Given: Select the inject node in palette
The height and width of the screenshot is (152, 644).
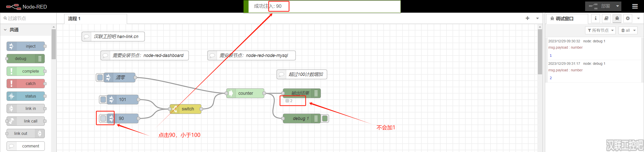Looking at the screenshot, I should [x=26, y=46].
